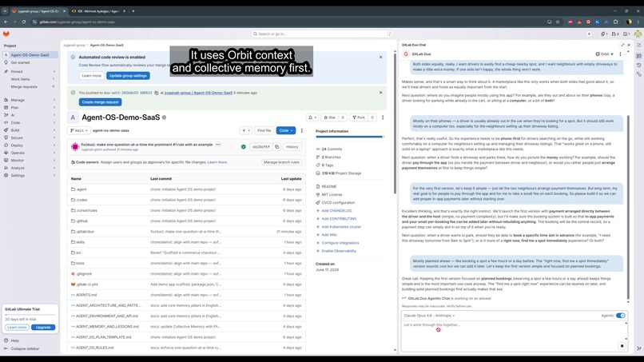Viewport: 644px width, 362px height.
Task: Close the GitLab Duo Chat panel
Action: [629, 46]
